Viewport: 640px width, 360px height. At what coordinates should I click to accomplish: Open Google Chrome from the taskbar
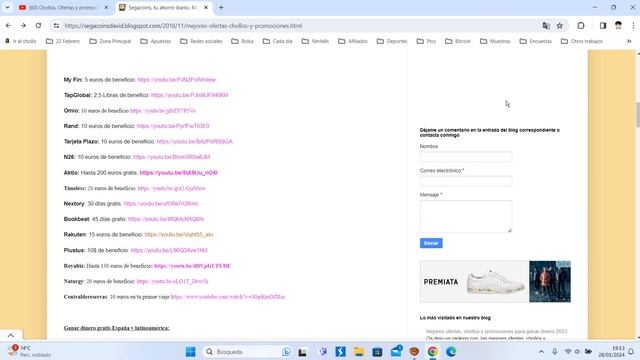click(x=432, y=351)
